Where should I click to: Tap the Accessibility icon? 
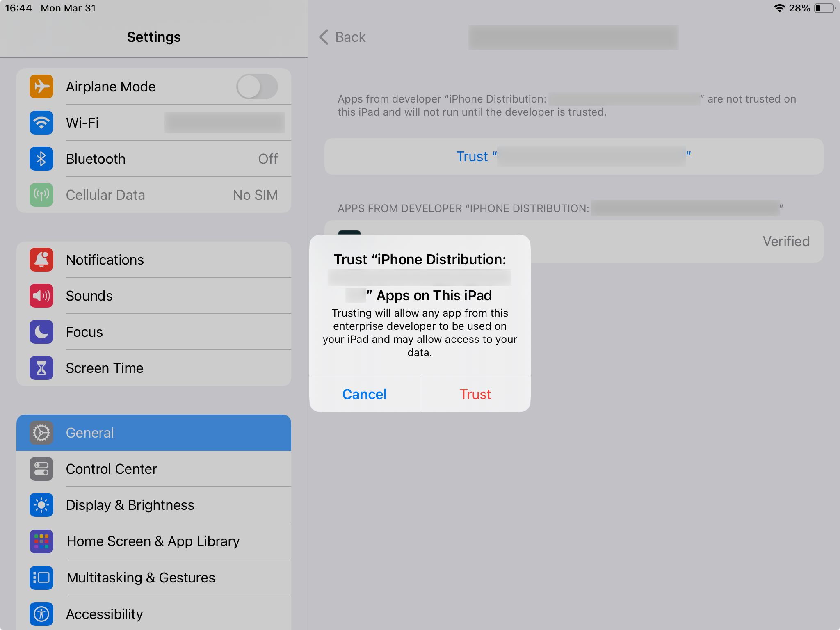tap(41, 614)
